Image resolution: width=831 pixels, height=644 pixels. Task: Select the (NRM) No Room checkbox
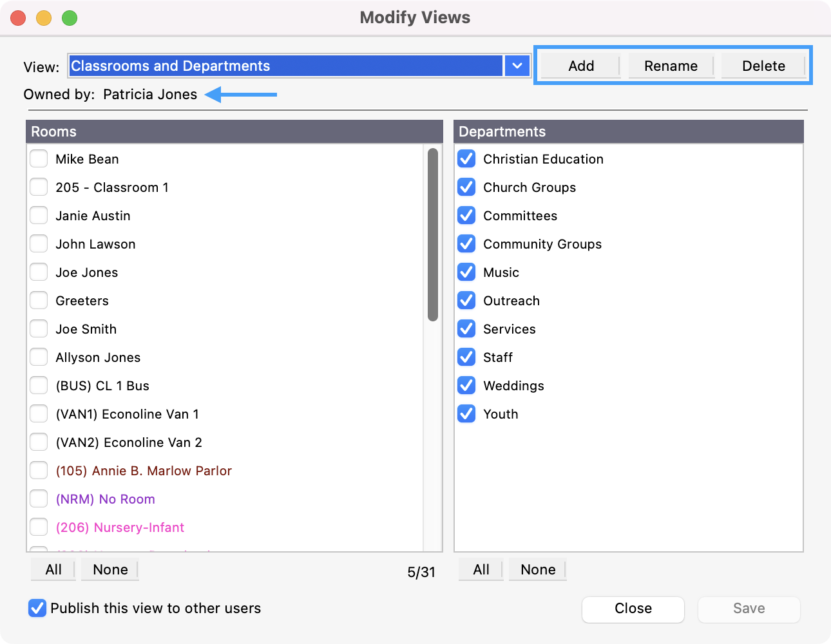point(39,499)
